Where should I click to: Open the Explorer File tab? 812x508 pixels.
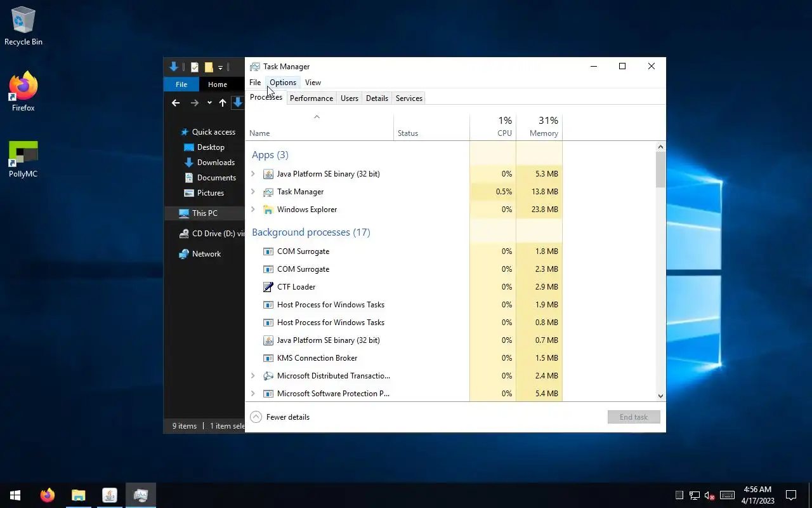[181, 84]
